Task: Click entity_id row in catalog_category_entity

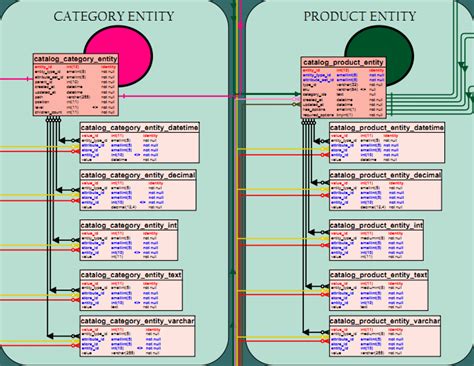Action: tap(76, 66)
